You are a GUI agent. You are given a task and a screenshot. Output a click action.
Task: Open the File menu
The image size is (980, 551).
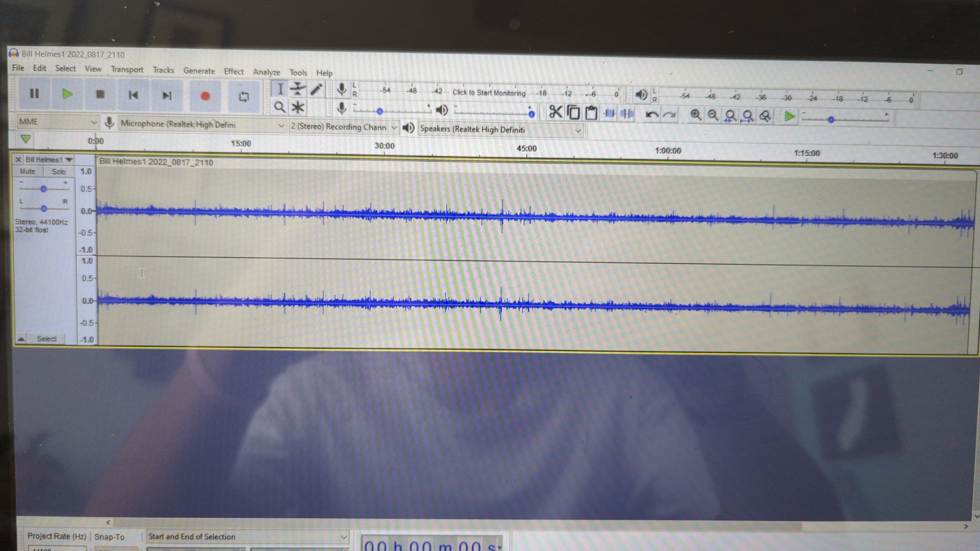pos(18,68)
